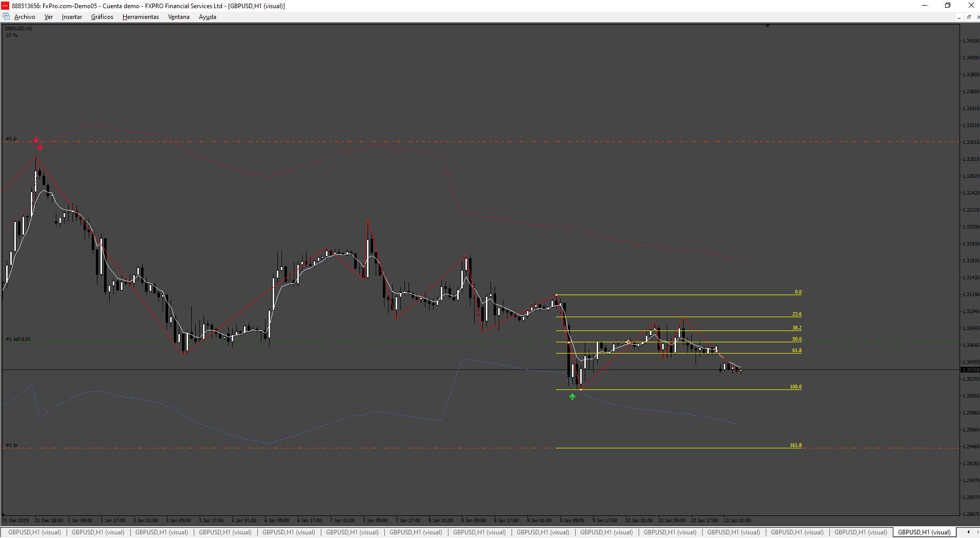Click the FxPro application icon in title bar
This screenshot has height=538, width=980.
[x=5, y=6]
